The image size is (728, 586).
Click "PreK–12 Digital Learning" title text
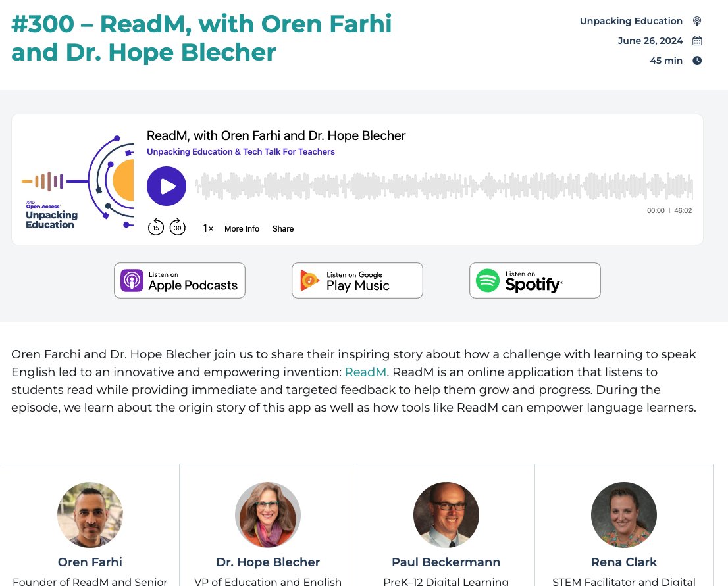pos(446,581)
